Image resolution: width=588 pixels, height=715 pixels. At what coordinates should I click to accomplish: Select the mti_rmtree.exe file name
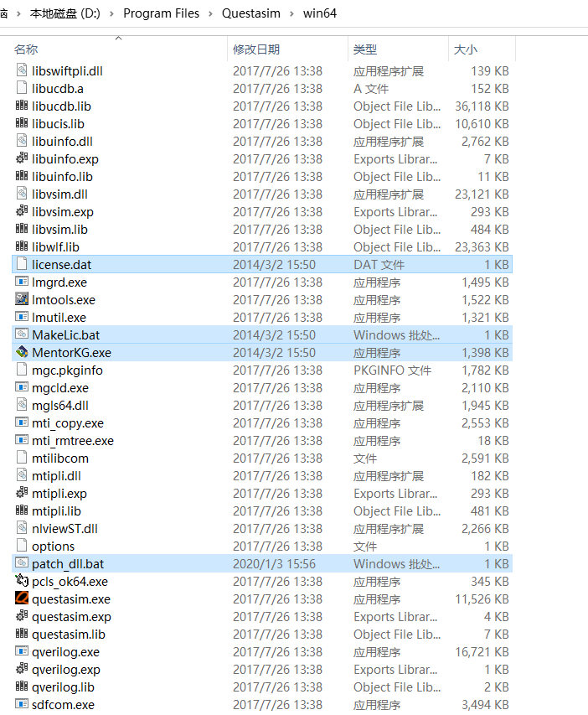click(73, 441)
